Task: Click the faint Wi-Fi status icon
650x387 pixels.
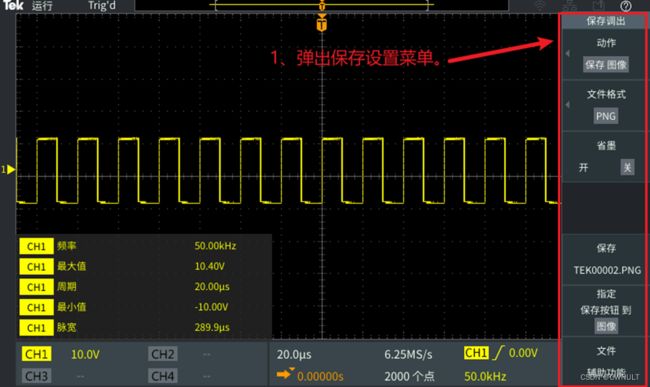Action: (x=540, y=6)
